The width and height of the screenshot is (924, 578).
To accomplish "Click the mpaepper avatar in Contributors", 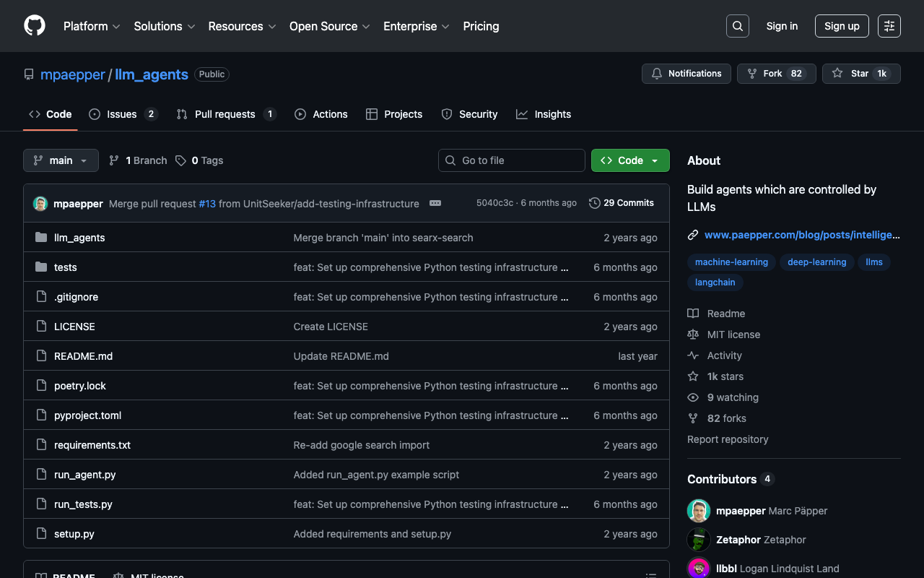I will pos(698,511).
